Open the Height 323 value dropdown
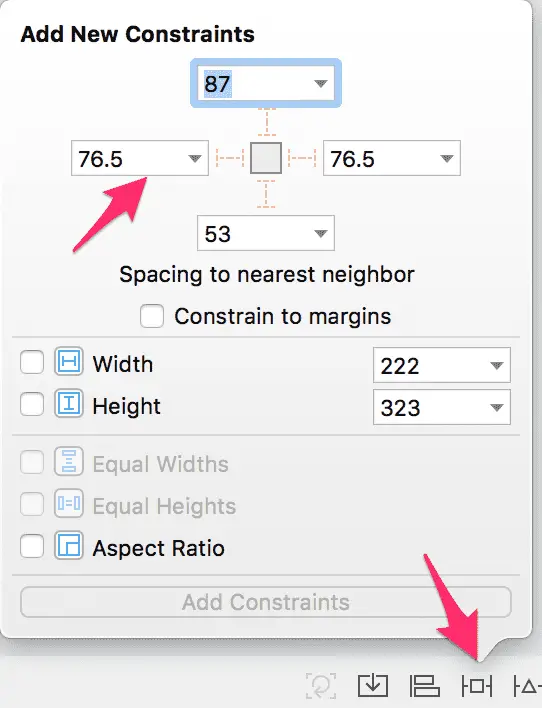The width and height of the screenshot is (542, 708). coord(496,407)
